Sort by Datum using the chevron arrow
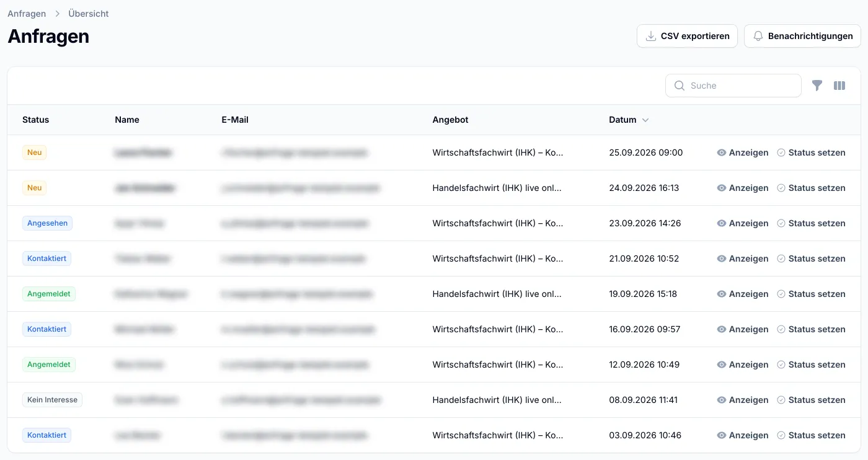The image size is (868, 460). point(645,120)
